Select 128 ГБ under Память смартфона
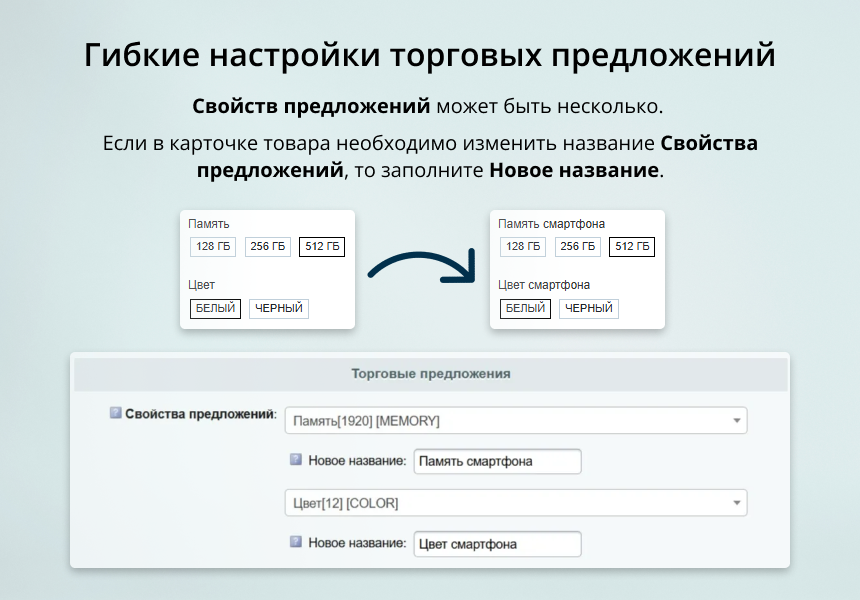This screenshot has height=600, width=860. tap(523, 247)
